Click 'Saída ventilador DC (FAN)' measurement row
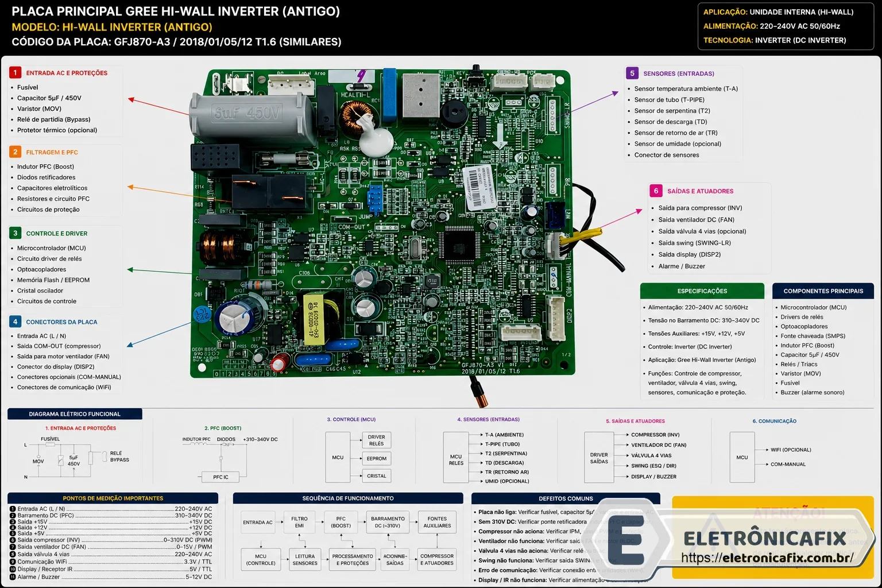The width and height of the screenshot is (882, 588). pos(111,547)
